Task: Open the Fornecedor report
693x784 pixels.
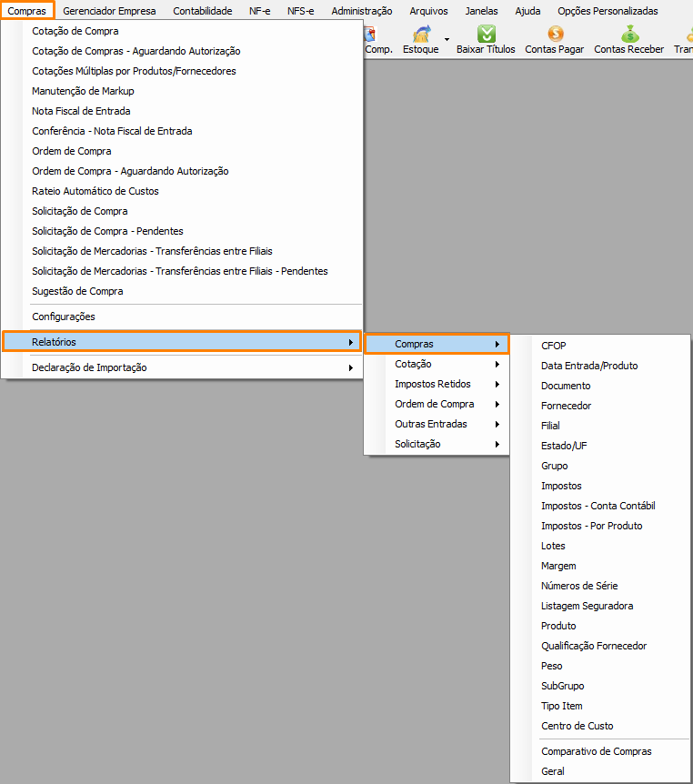Action: pyautogui.click(x=600, y=406)
